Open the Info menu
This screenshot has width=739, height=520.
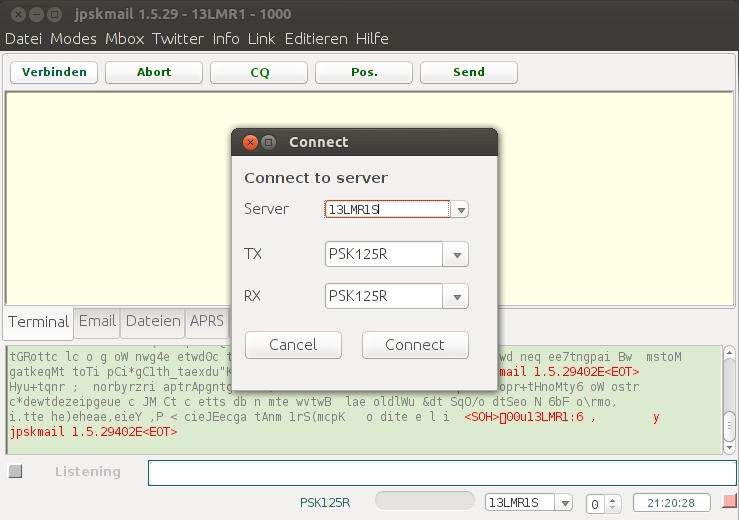point(226,39)
